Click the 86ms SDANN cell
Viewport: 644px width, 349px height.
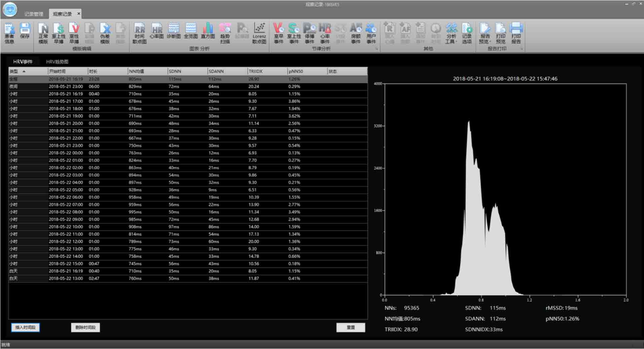(214, 227)
